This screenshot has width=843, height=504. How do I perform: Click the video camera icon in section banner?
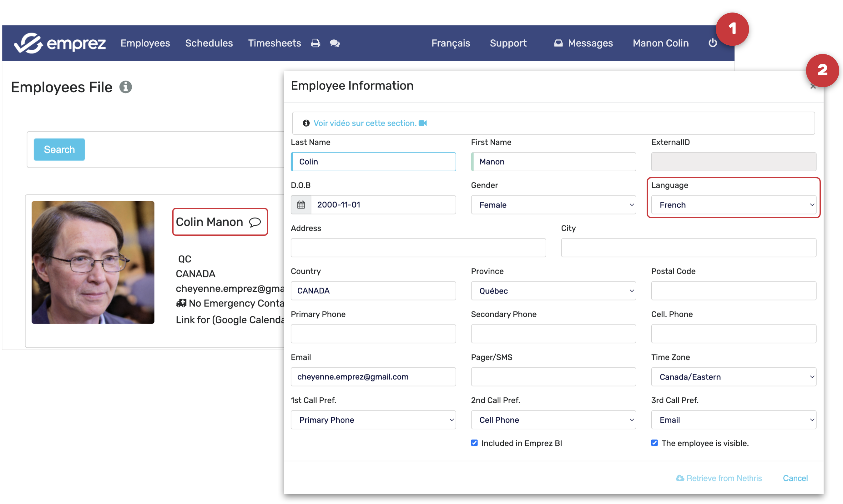click(423, 123)
